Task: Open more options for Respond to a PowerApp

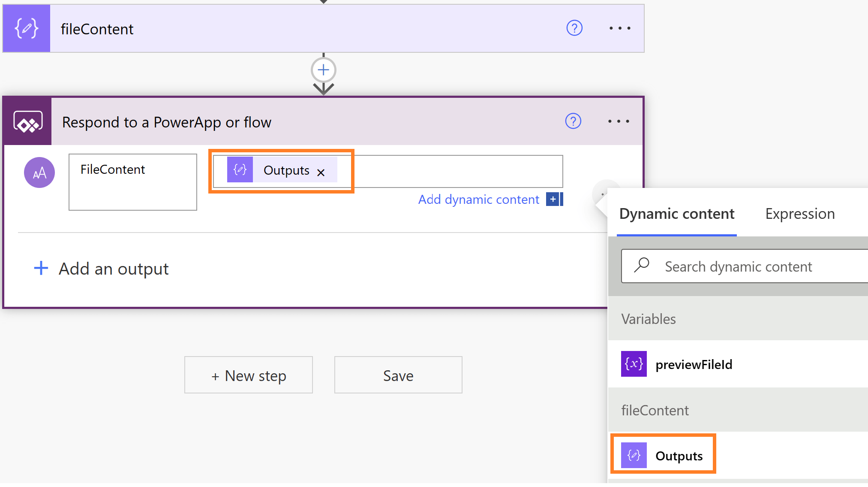Action: (619, 121)
